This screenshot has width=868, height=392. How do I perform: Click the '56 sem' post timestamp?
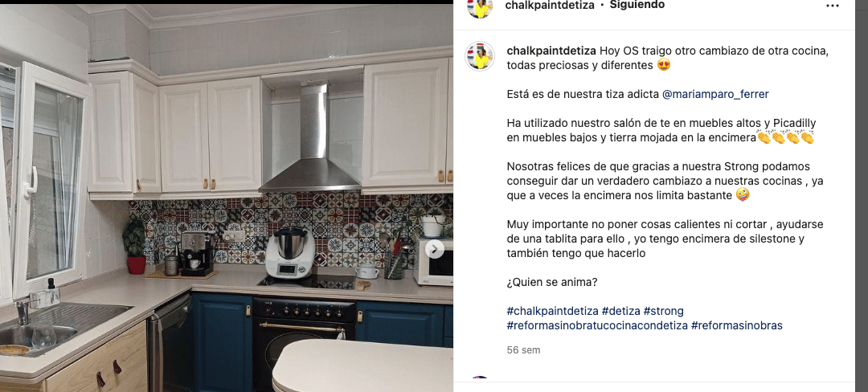pos(523,350)
